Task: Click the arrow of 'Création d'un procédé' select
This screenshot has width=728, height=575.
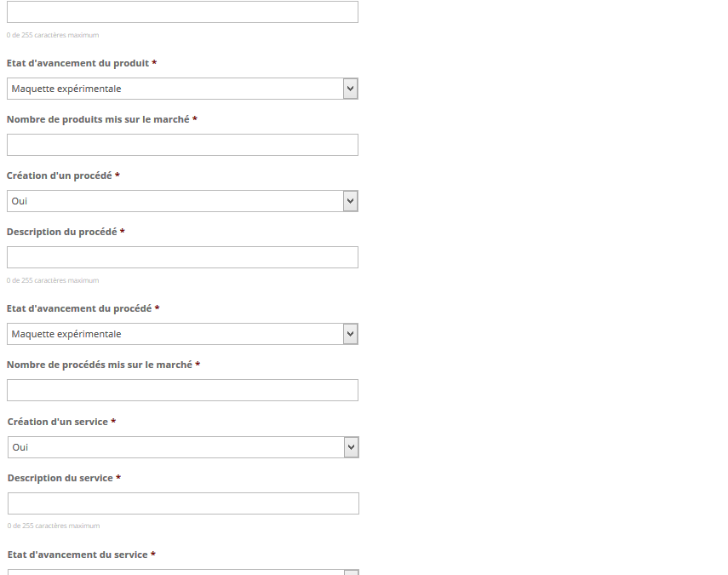Action: click(350, 201)
